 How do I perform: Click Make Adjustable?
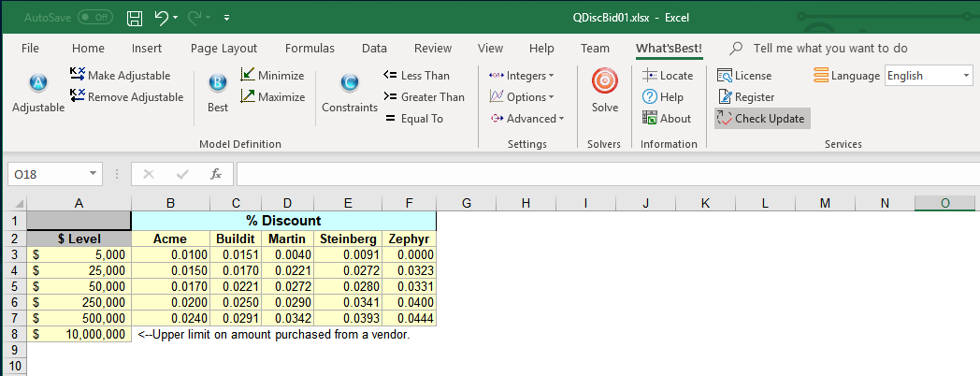[120, 76]
